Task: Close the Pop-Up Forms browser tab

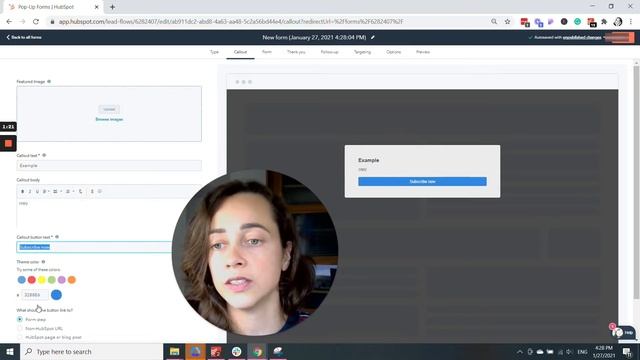Action: [x=96, y=7]
